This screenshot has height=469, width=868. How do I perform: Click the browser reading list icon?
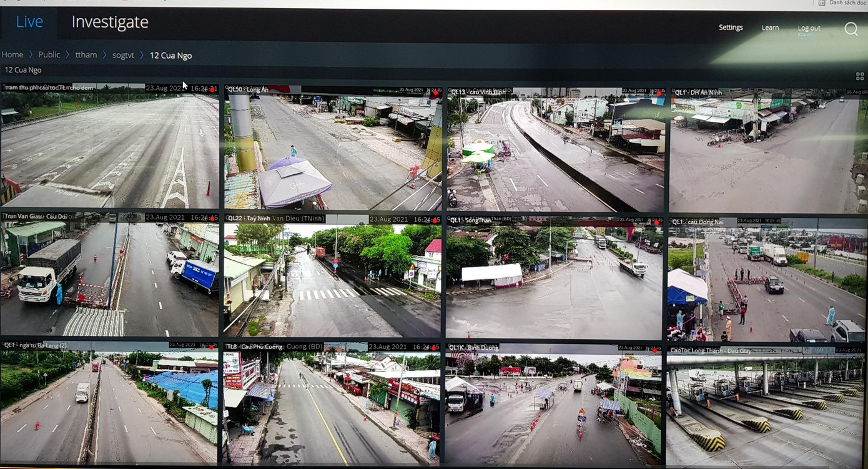click(x=822, y=3)
